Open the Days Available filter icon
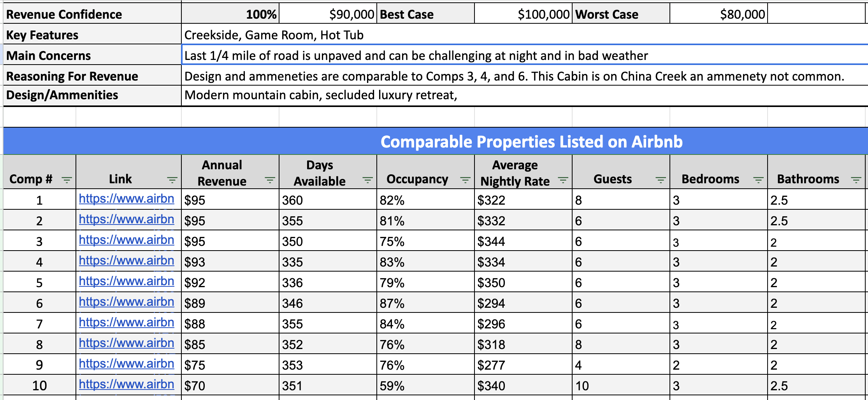The height and width of the screenshot is (400, 868). click(367, 179)
